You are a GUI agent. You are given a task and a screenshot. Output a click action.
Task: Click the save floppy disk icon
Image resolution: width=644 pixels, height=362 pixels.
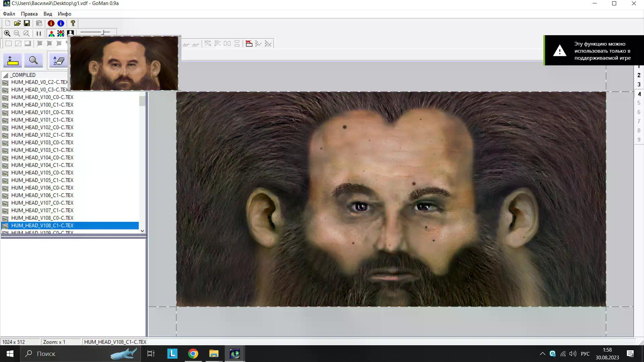[27, 23]
